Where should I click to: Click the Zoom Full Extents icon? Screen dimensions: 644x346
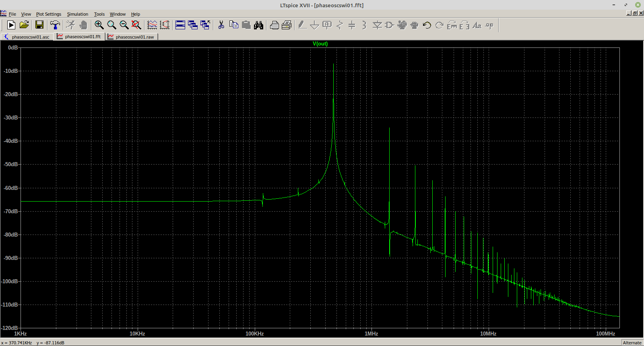tap(136, 25)
